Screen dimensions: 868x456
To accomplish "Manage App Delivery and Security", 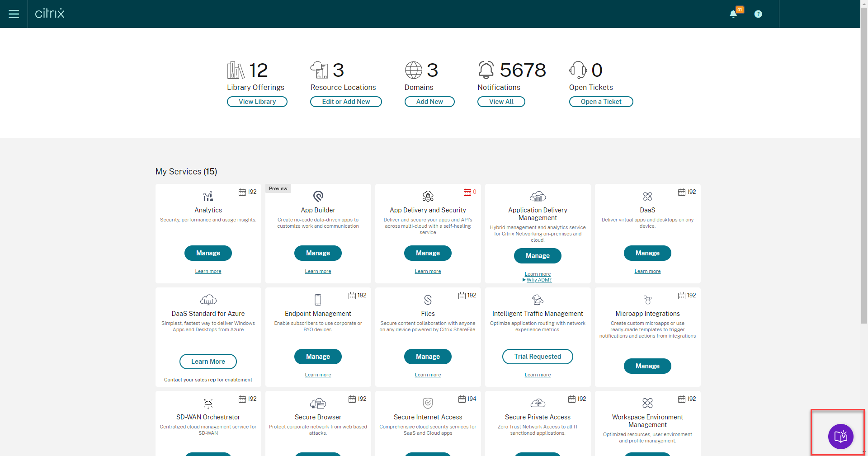I will click(x=428, y=253).
